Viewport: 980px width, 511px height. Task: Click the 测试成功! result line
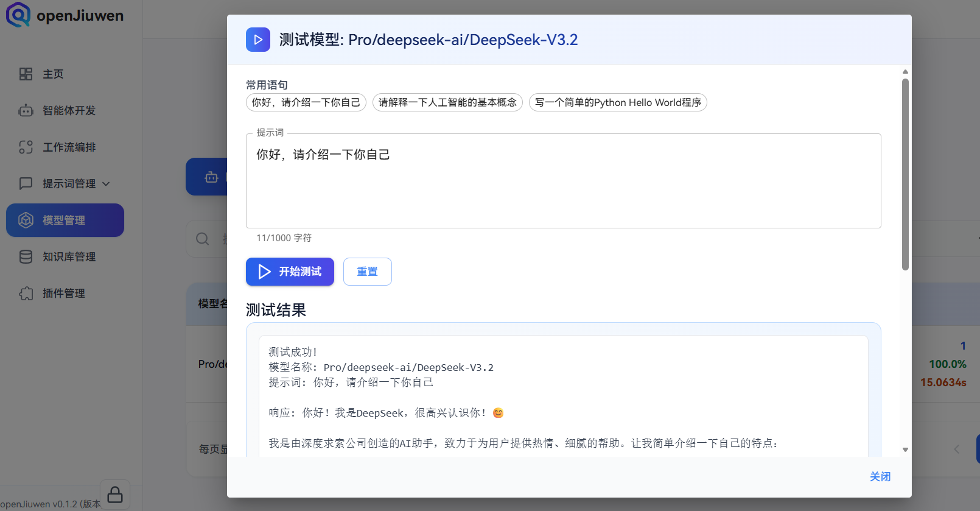point(293,352)
